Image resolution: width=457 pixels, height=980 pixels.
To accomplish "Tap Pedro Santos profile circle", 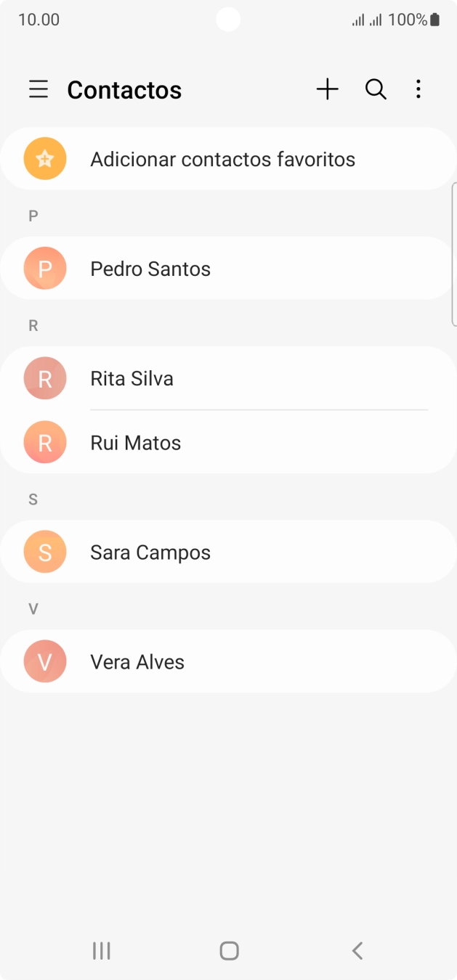I will pos(44,268).
